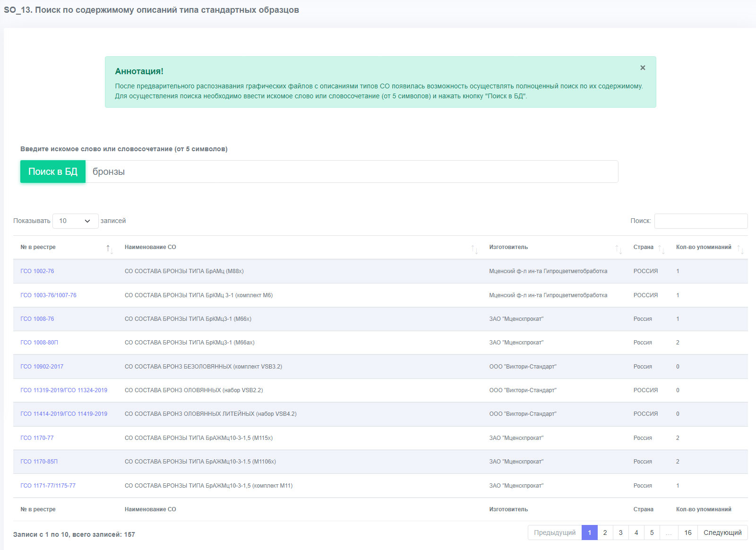Screen dimensions: 756x550
Task: Click № в реестре column header text
Action: tap(38, 247)
